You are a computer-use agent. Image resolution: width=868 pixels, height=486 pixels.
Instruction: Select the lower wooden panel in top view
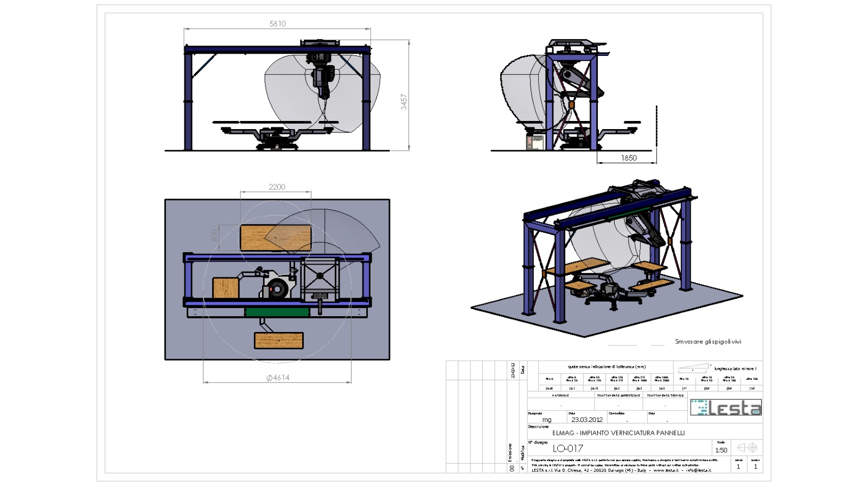(x=278, y=341)
